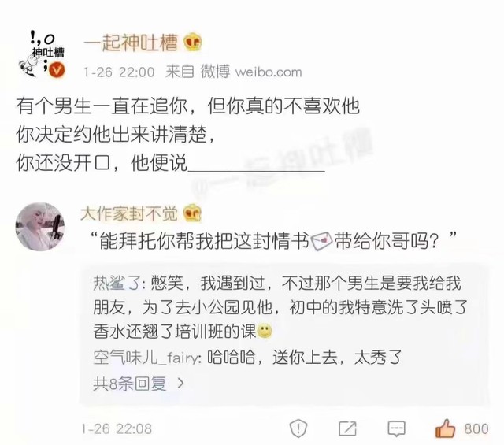Image resolution: width=504 pixels, height=445 pixels.
Task: Like the comment with thumbs-up icon
Action: [445, 428]
